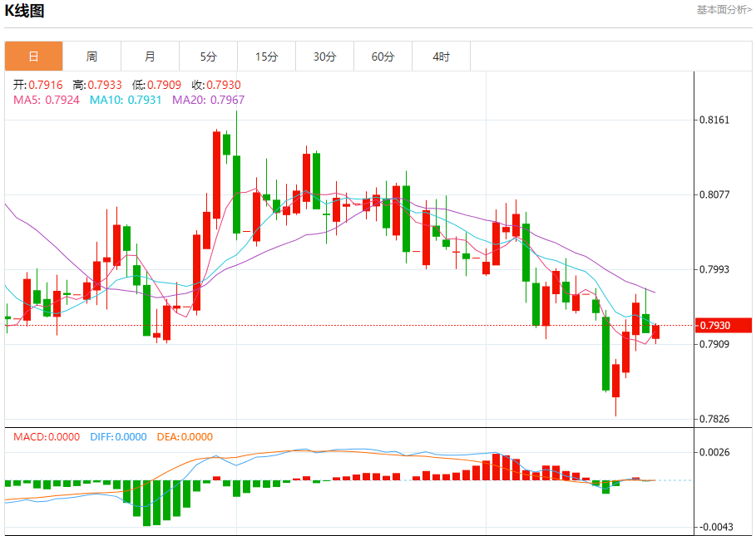Open the 60分 interval tab
Screen dimensions: 756x536
(383, 57)
